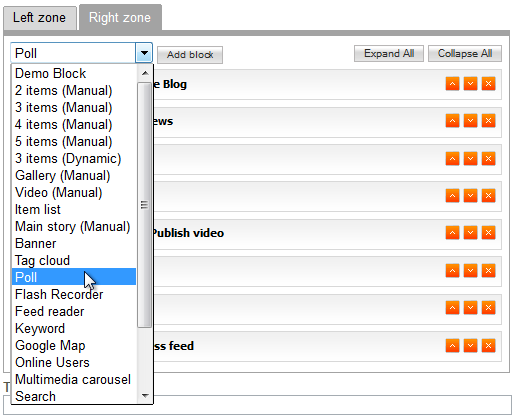Screen dimensions: 515x419
Task: Switch to the Left zone tab
Action: 40,18
